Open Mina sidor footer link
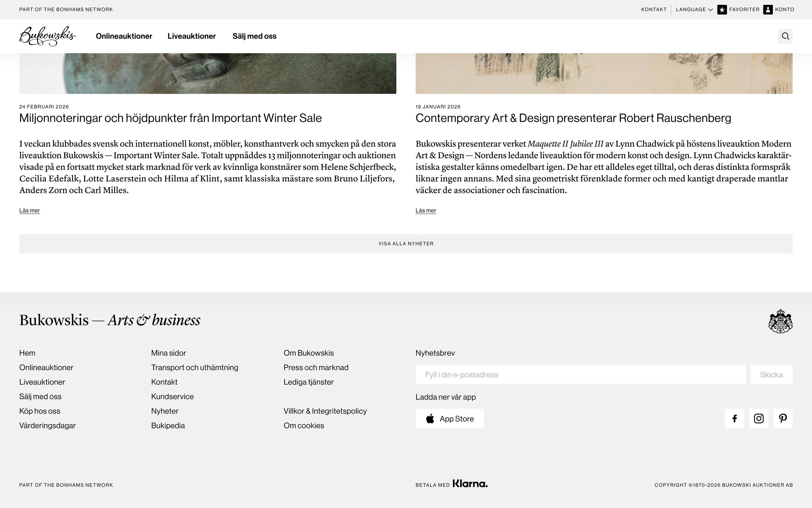This screenshot has width=812, height=508. click(x=169, y=353)
